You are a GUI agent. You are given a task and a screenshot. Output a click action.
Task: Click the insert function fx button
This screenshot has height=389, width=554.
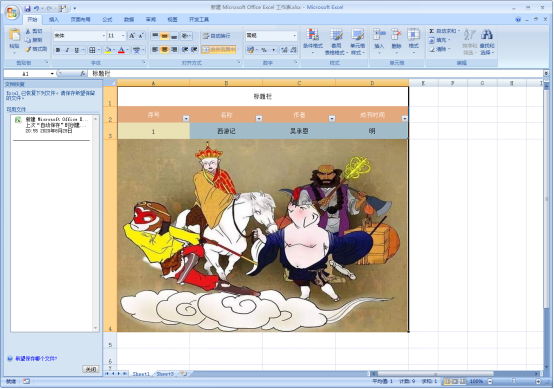click(82, 73)
